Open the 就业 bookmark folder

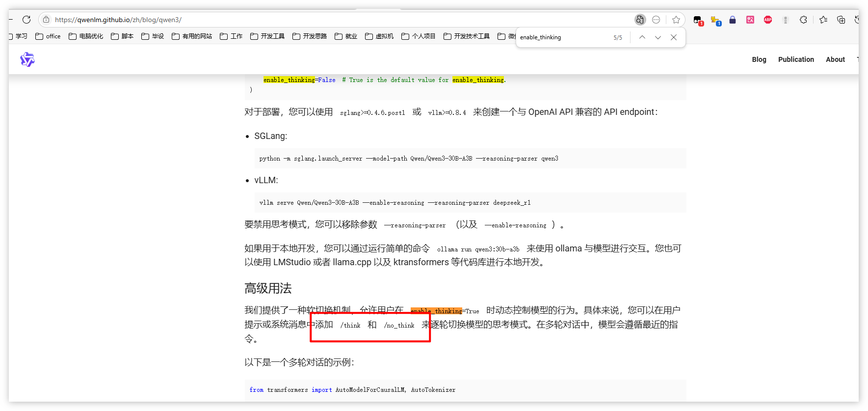tap(346, 36)
